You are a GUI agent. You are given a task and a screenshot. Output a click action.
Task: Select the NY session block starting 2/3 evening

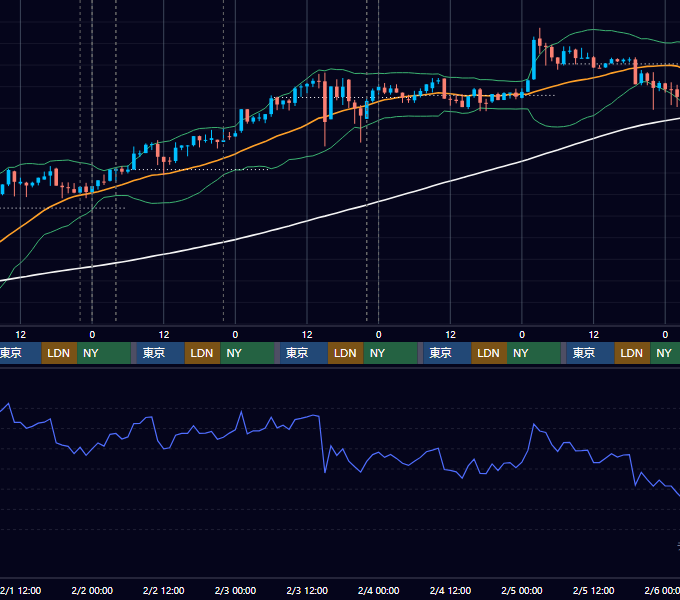(x=390, y=353)
